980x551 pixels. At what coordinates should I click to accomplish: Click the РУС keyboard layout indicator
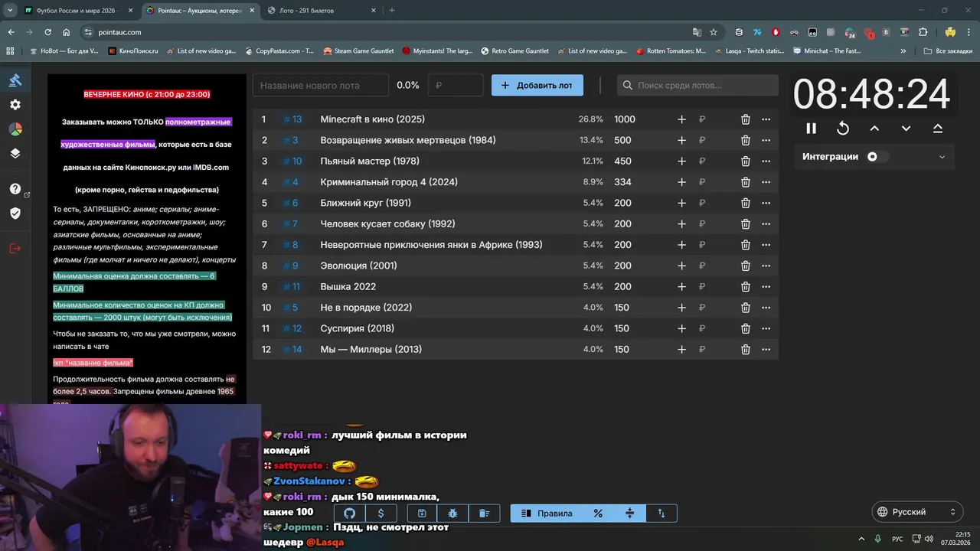(x=897, y=539)
